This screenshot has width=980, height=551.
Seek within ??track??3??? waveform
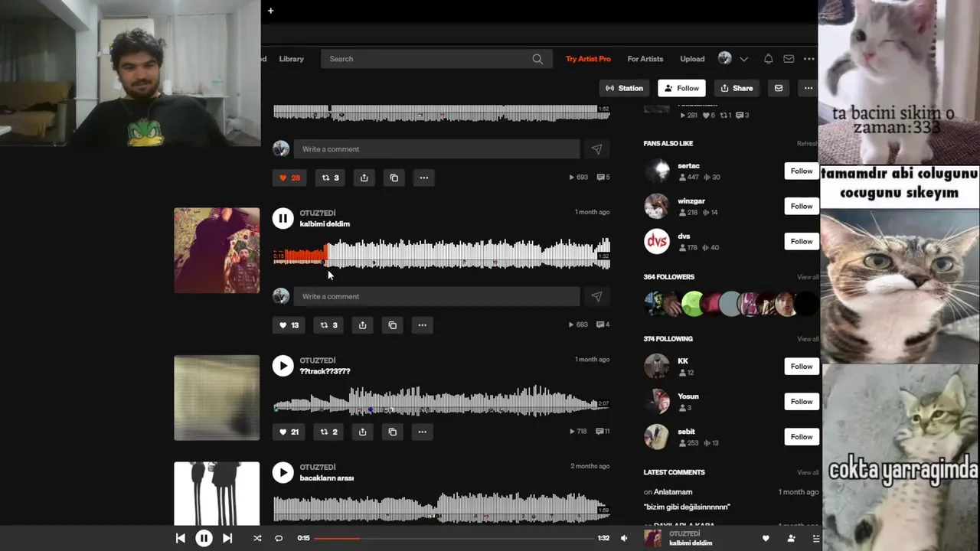click(442, 401)
